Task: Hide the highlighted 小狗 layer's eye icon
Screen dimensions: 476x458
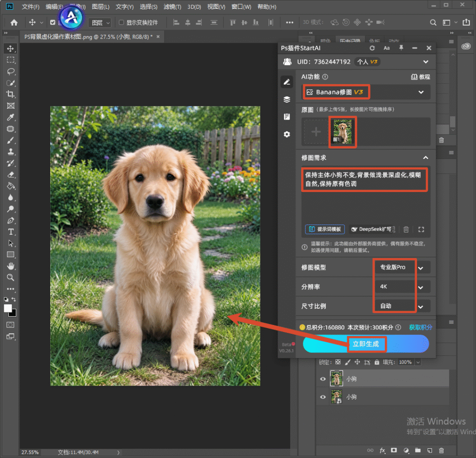Action: point(323,379)
